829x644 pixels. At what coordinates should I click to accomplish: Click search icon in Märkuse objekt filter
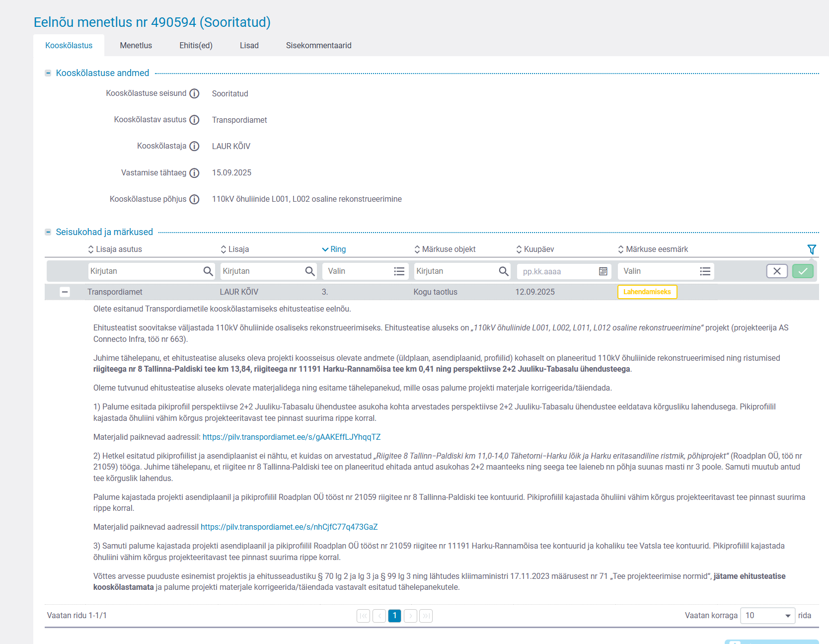click(504, 271)
